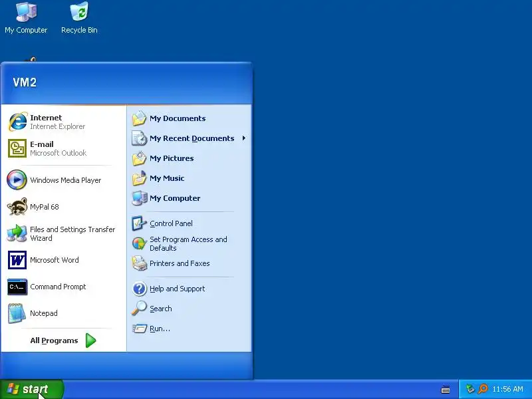
Task: Click the Help and Support question mark icon
Action: (139, 289)
